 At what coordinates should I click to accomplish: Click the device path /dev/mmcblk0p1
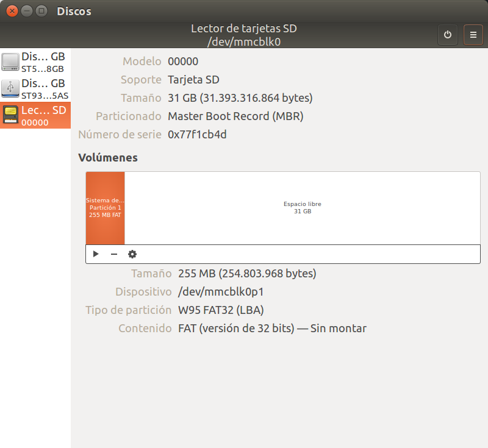click(x=221, y=292)
